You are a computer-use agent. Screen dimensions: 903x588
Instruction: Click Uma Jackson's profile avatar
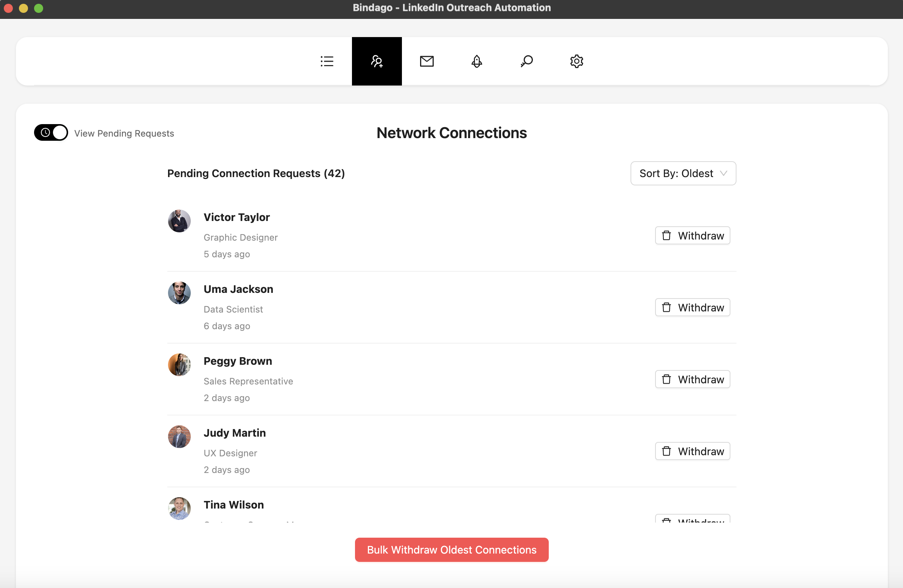(x=179, y=293)
